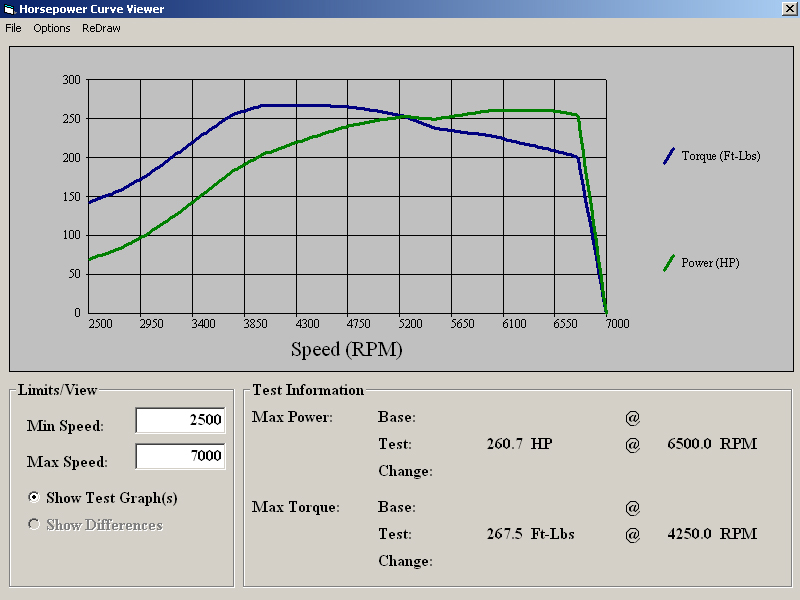800x600 pixels.
Task: Click the Max Power label
Action: tap(292, 417)
